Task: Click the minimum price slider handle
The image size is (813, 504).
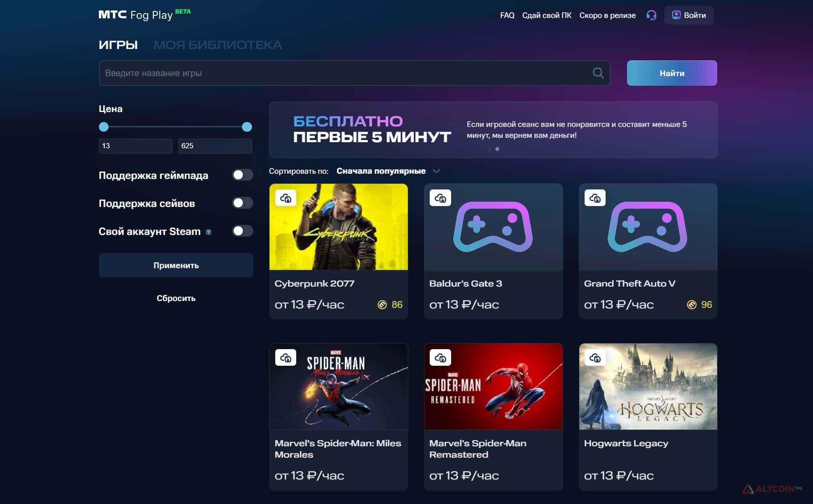Action: [104, 127]
